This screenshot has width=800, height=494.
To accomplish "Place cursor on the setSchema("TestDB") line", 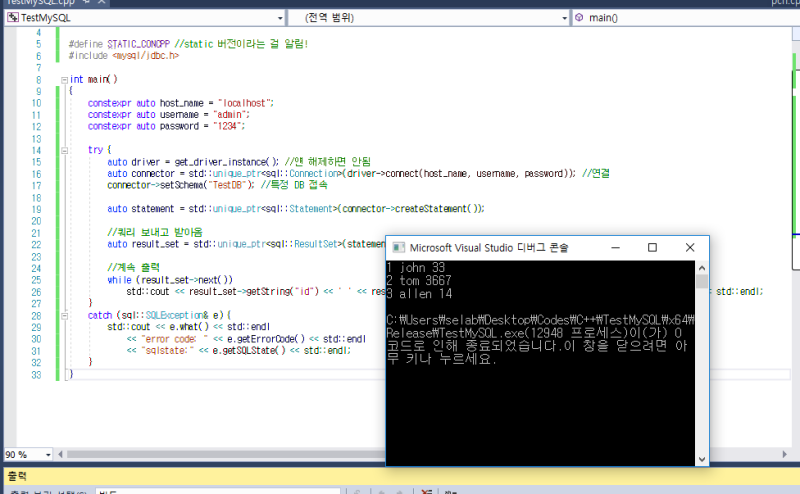I will [180, 185].
